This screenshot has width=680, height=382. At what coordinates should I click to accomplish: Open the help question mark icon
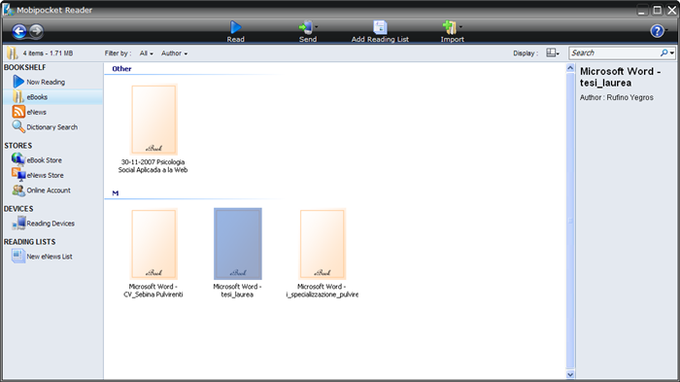(x=657, y=31)
